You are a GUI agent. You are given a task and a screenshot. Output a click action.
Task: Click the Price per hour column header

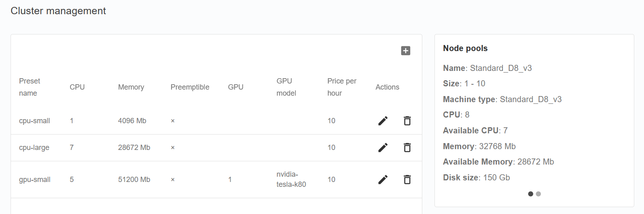point(342,87)
